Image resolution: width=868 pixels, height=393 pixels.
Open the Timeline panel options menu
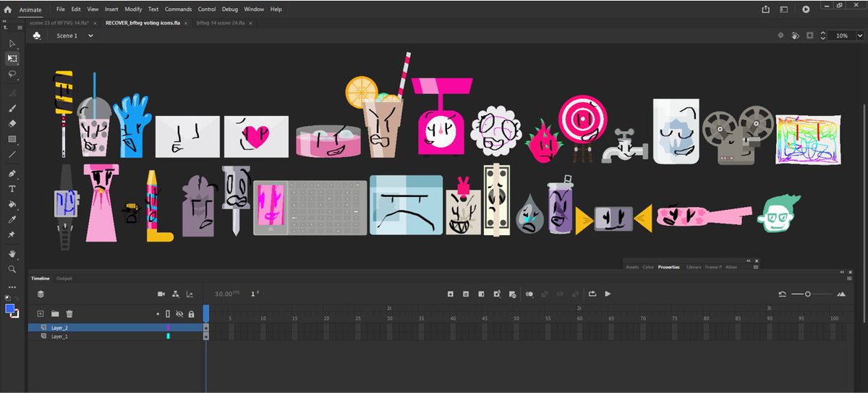(x=850, y=278)
